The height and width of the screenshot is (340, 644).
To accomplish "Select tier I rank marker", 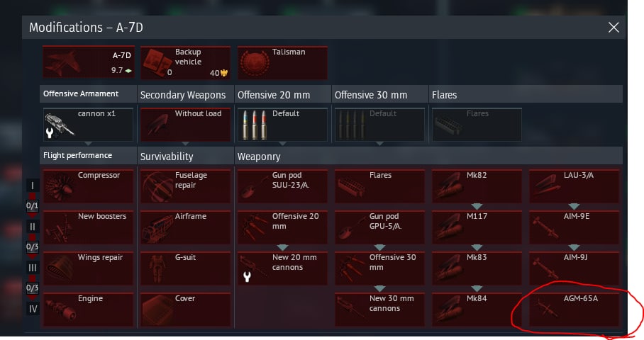I will 33,186.
